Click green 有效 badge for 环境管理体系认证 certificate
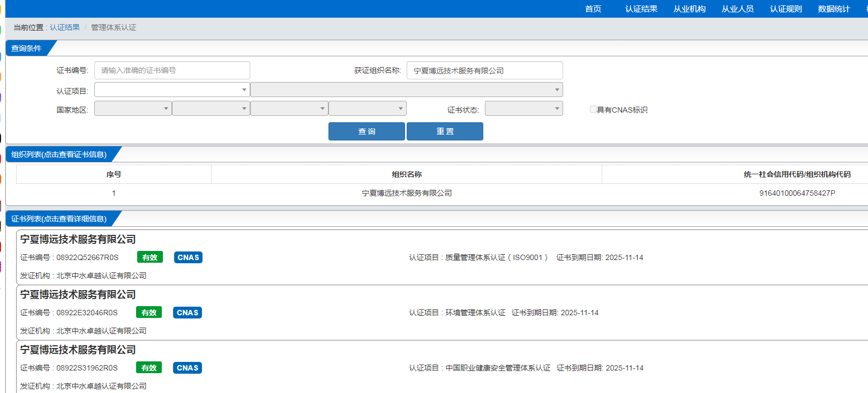Image resolution: width=868 pixels, height=393 pixels. coord(149,313)
